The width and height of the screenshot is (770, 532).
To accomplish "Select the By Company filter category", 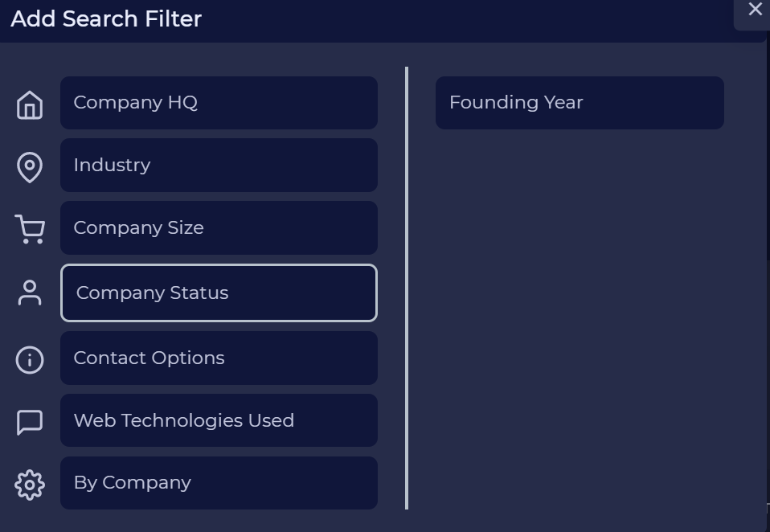I will [219, 483].
